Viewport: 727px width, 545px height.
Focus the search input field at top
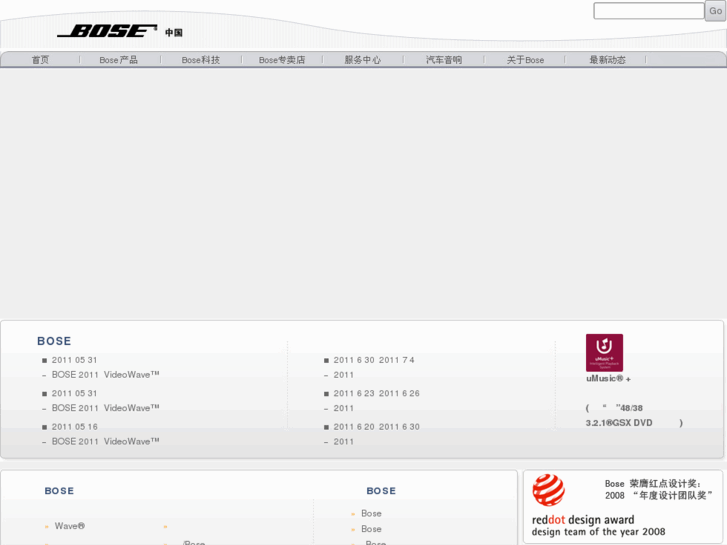click(x=649, y=11)
